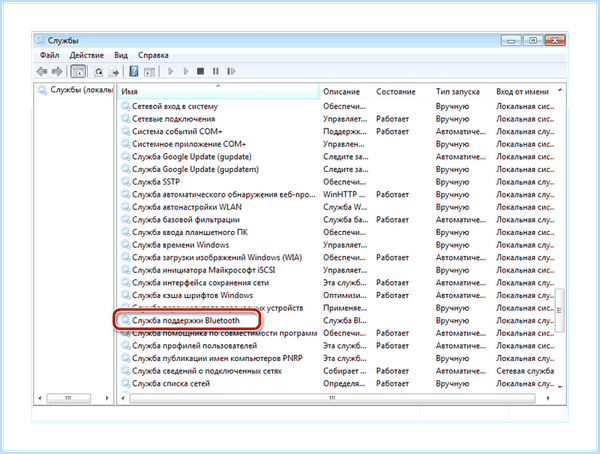Click gear icon of Служба времени Windows

(x=126, y=244)
